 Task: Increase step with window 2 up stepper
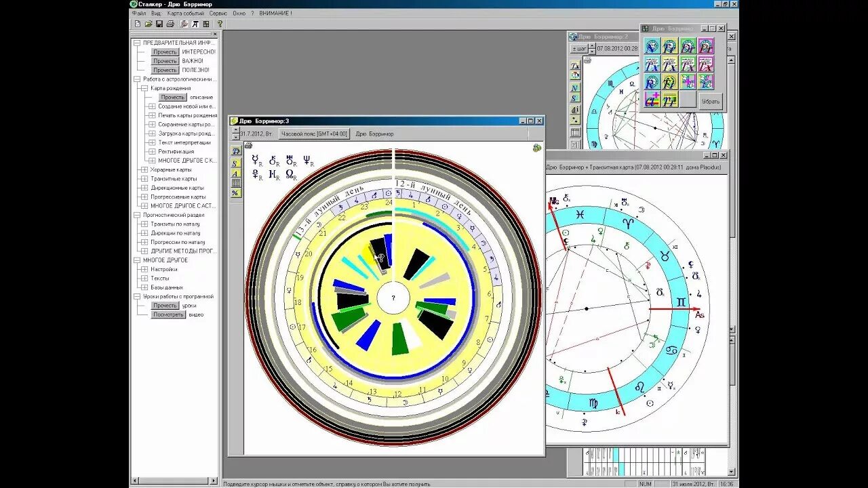click(x=591, y=46)
